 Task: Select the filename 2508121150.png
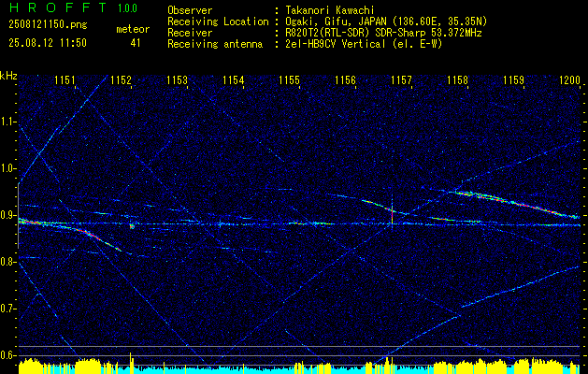point(48,25)
